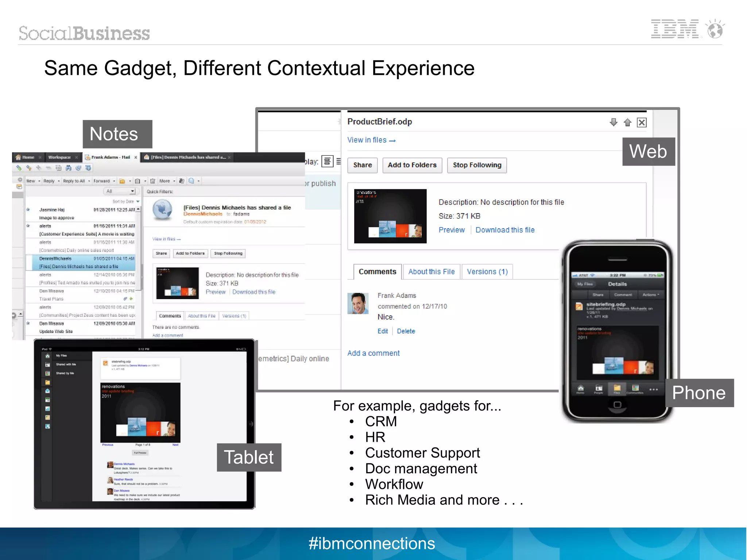Select Shared with Me on tablet
The height and width of the screenshot is (560, 747).
click(x=66, y=364)
